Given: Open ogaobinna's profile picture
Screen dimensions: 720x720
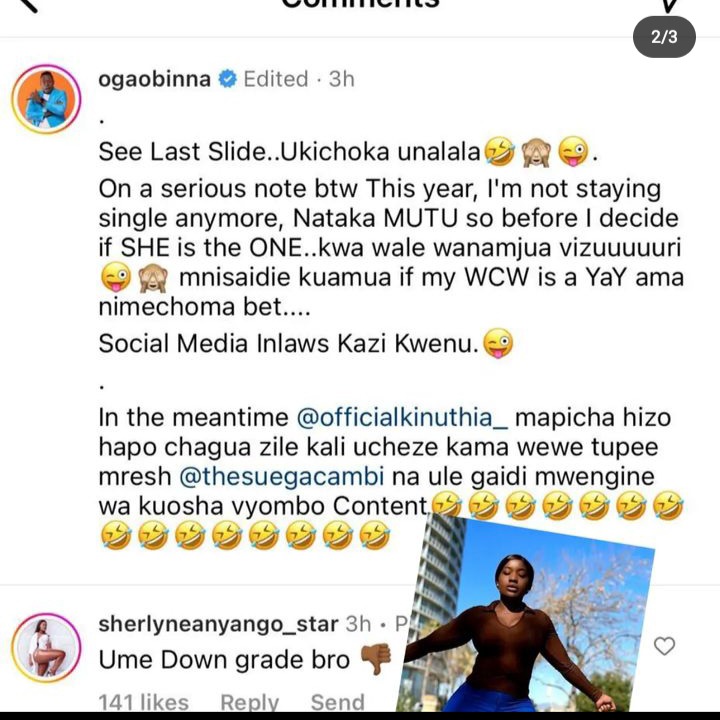Looking at the screenshot, I should 46,99.
